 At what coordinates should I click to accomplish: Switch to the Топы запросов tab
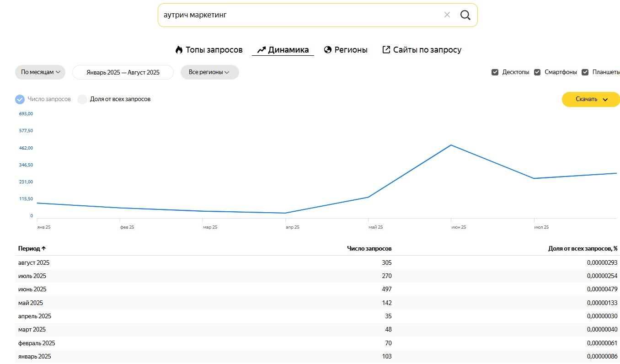[214, 50]
